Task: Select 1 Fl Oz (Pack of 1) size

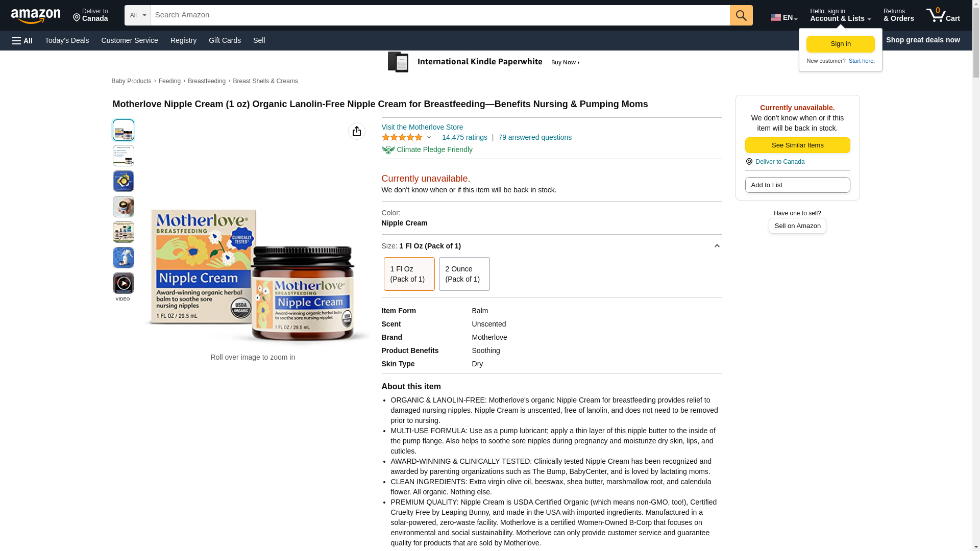Action: [409, 274]
